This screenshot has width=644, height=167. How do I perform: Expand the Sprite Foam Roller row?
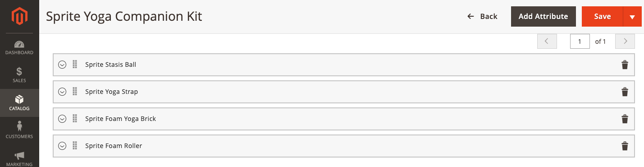pos(62,146)
